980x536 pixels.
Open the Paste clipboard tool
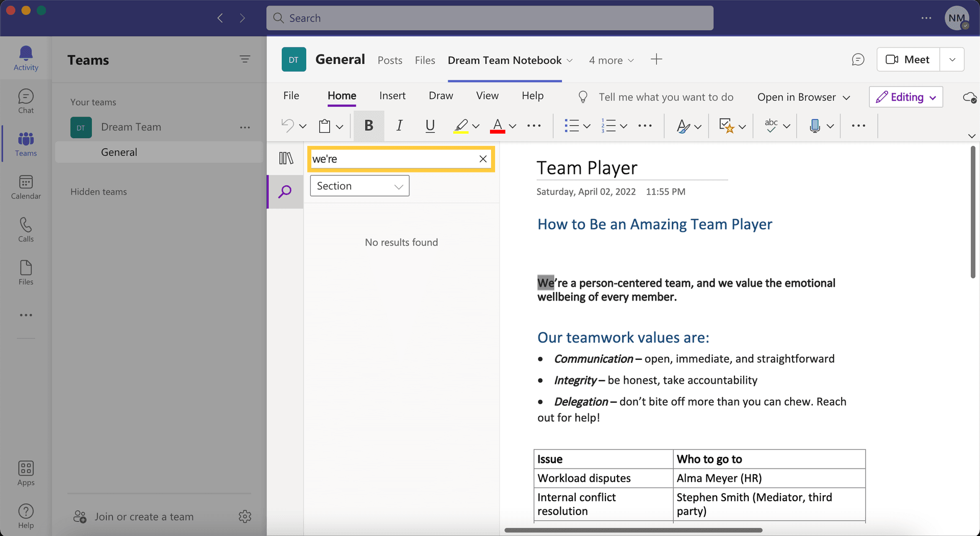[326, 126]
